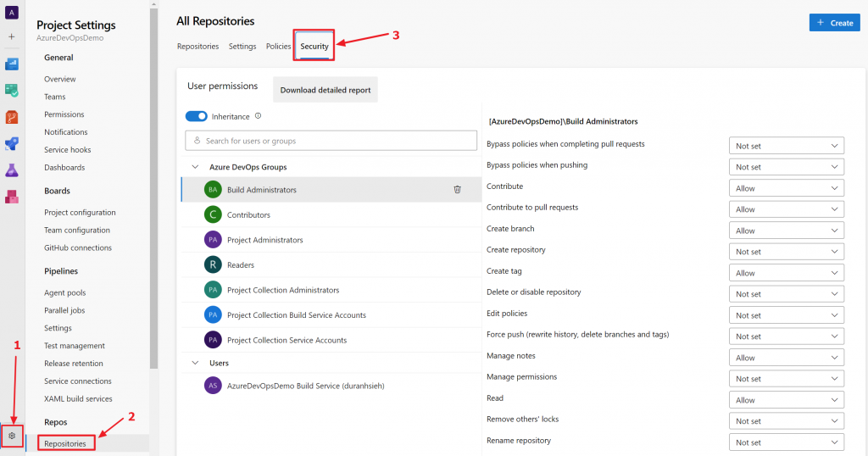868x456 pixels.
Task: Select Project Administrators group row
Action: 331,240
